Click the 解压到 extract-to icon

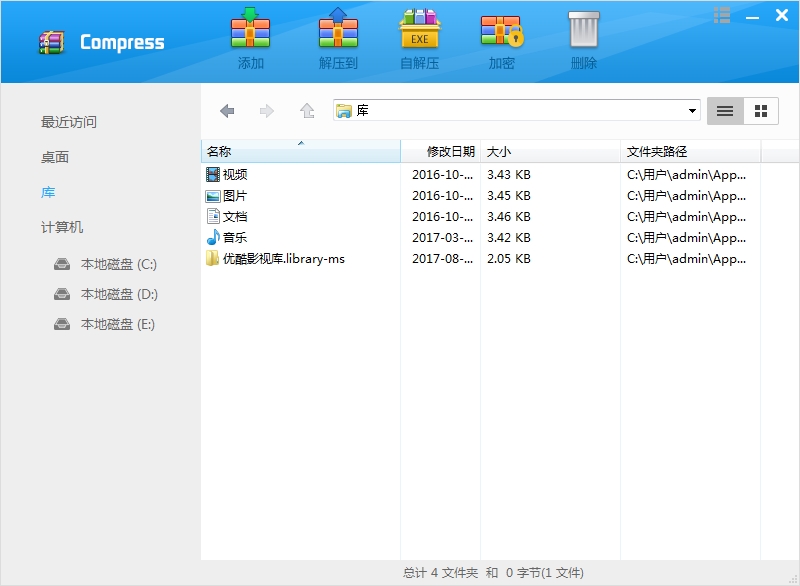click(338, 29)
